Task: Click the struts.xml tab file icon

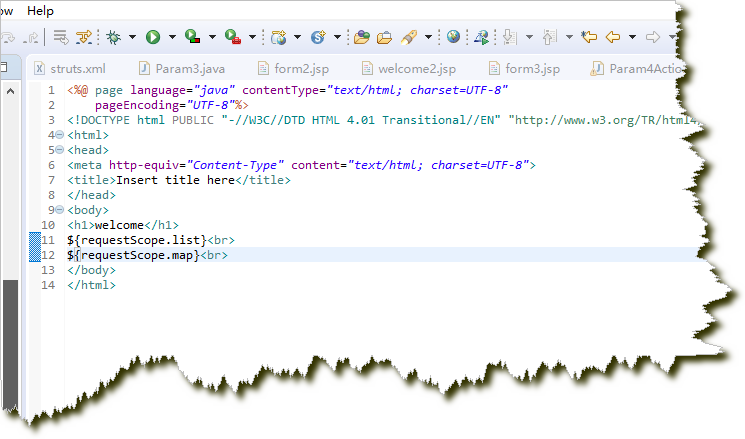Action: (39, 68)
